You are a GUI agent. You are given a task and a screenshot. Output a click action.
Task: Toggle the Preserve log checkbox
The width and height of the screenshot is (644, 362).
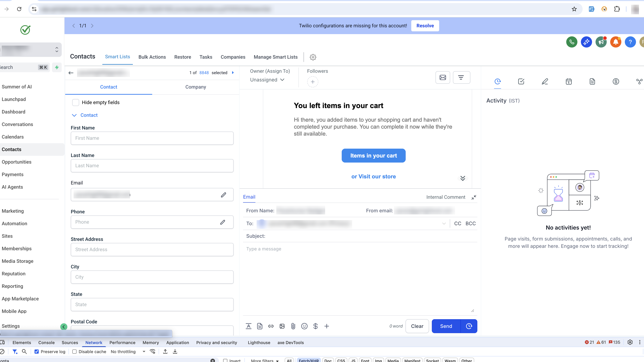[x=37, y=352]
